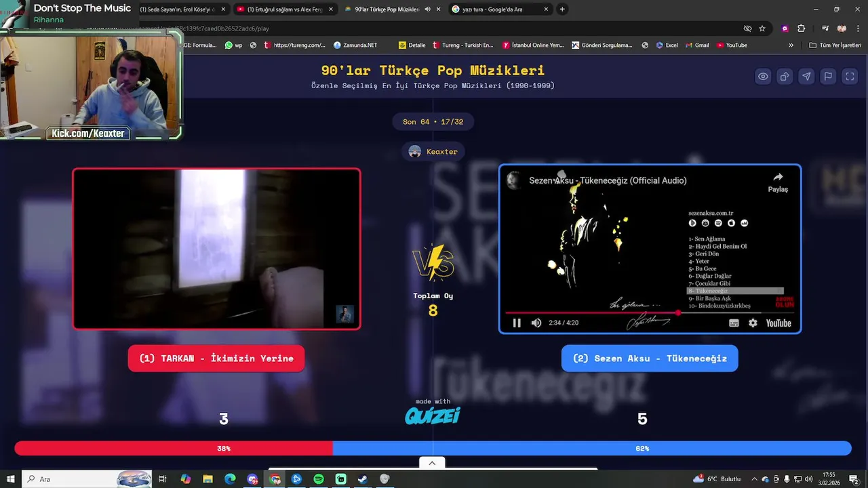
Task: Open Copilot icon on taskbar
Action: [186, 479]
